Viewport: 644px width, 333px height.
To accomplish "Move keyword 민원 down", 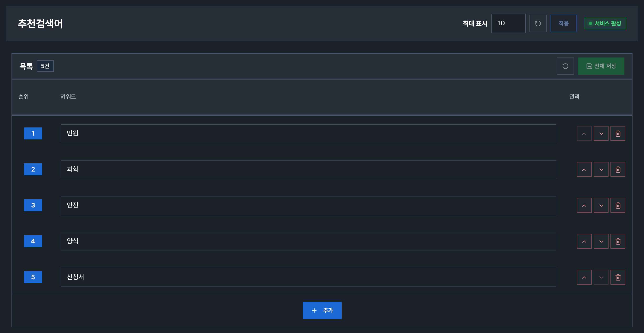I will tap(601, 133).
